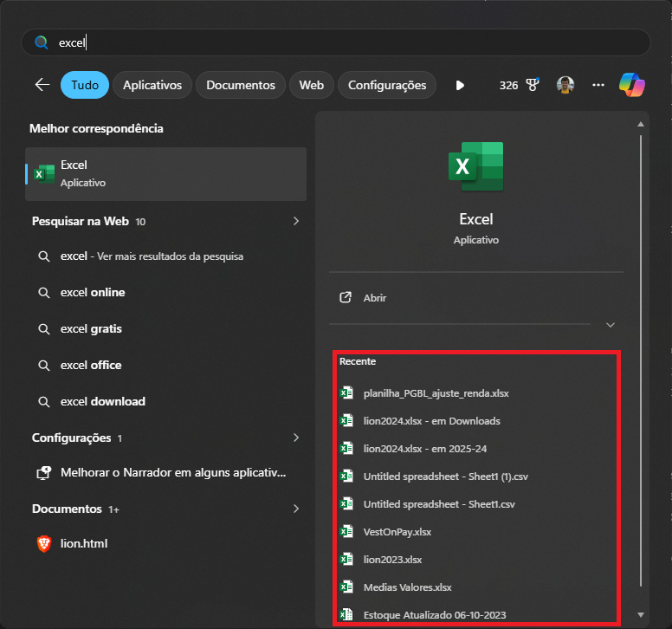672x629 pixels.
Task: Click the search magnifier icon in search box
Action: (x=42, y=42)
